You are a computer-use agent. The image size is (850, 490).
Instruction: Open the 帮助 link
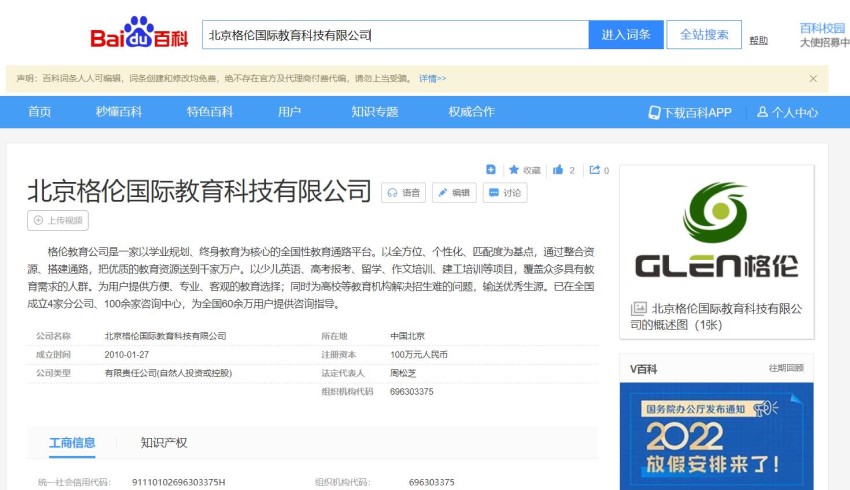[x=758, y=41]
